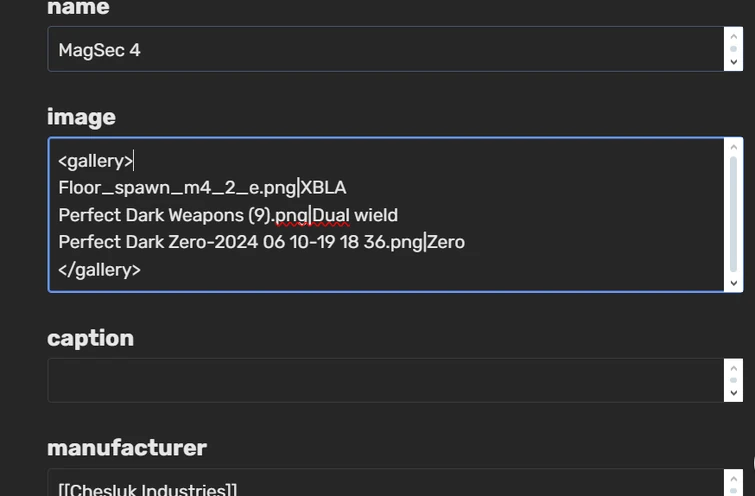Click the Perfect Dark Zero-2024 filename line
The width and height of the screenshot is (755, 496).
(240, 242)
